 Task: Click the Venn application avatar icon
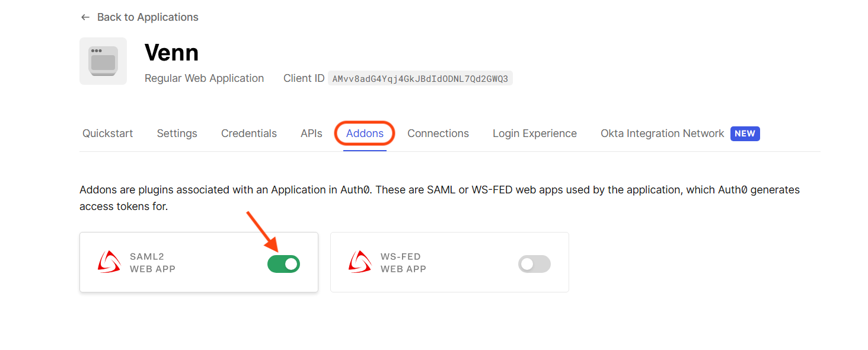point(103,61)
